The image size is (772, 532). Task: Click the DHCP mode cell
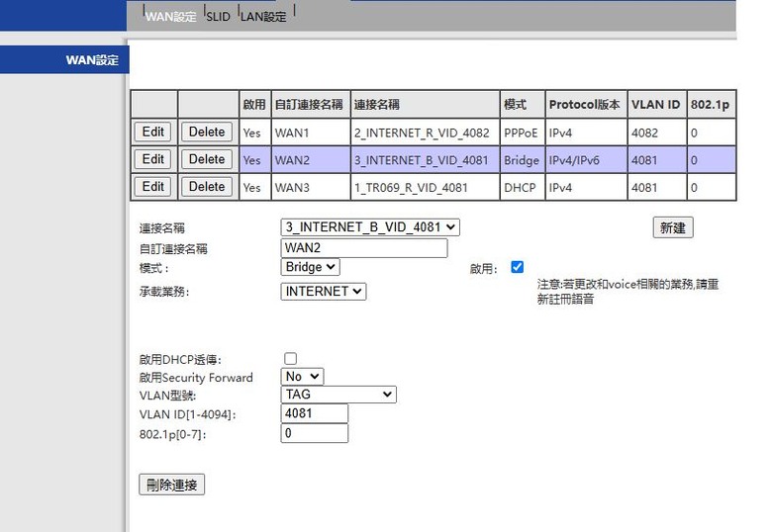point(523,187)
